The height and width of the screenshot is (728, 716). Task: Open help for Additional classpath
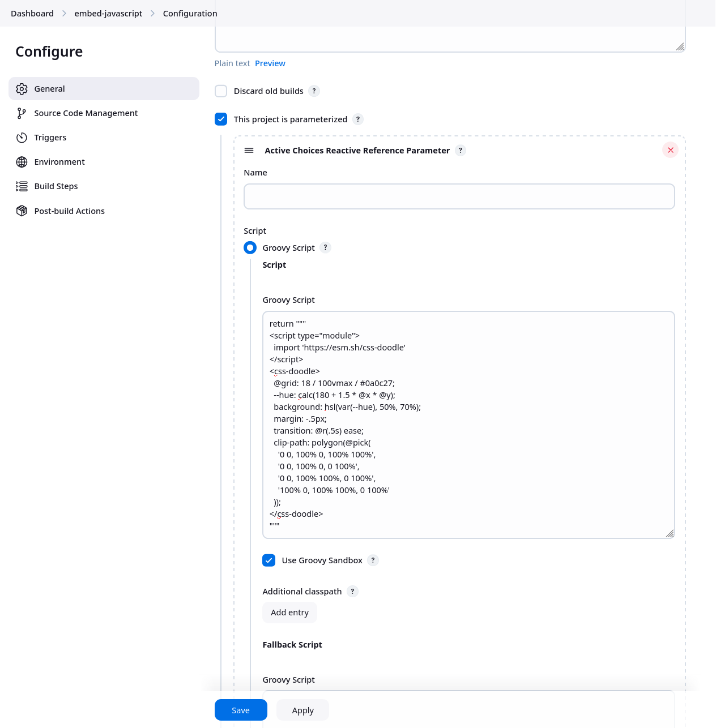coord(352,592)
